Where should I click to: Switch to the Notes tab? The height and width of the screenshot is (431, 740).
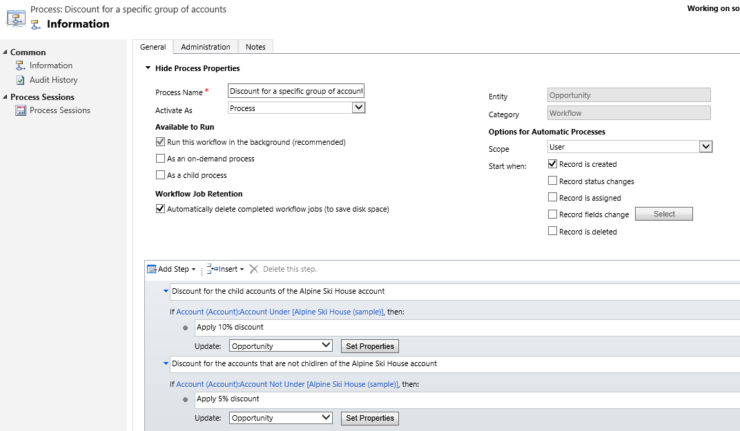(255, 47)
